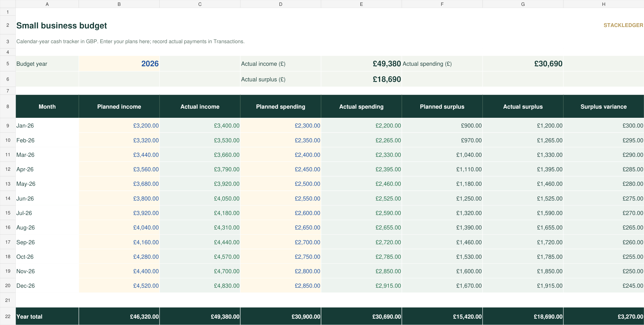Select the 'Actual spending (£)' label

tap(427, 64)
